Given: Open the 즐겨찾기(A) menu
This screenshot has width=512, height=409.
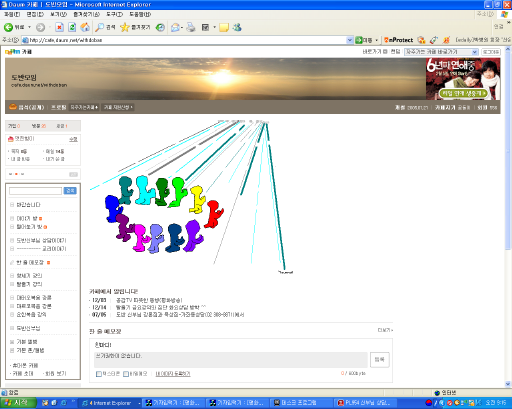Looking at the screenshot, I should [x=87, y=14].
